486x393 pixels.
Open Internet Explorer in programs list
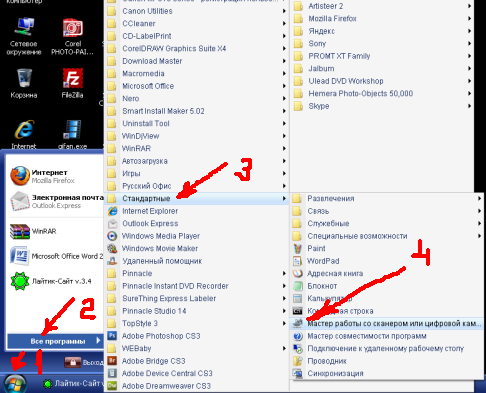point(197,211)
